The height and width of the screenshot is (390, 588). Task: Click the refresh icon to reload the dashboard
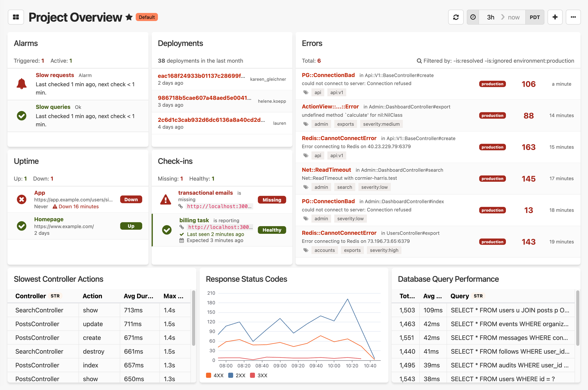[455, 17]
